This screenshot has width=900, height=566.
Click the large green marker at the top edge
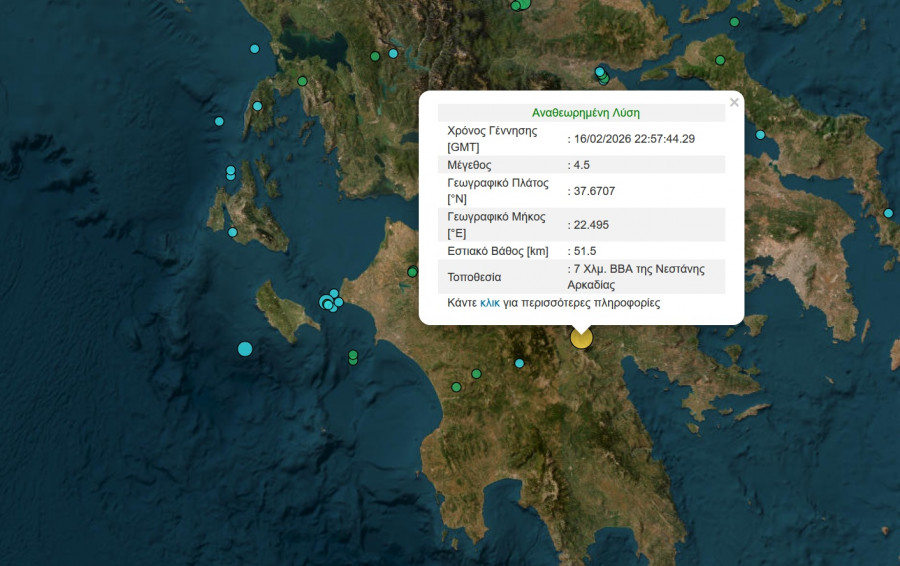pos(522,4)
